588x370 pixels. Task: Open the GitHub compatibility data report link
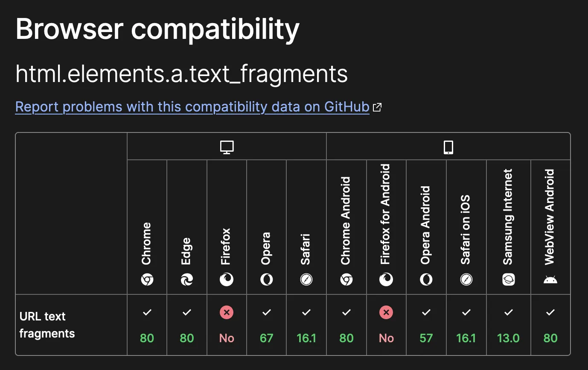pos(192,107)
